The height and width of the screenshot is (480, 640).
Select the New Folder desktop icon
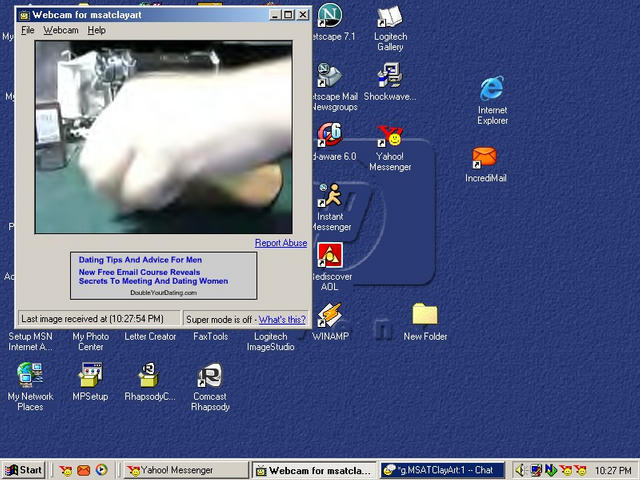point(424,314)
